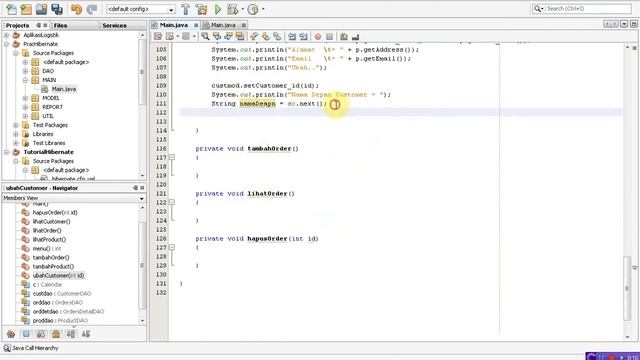Collapse the tambahOrder method fold marker
Image resolution: width=640 pixels, height=360 pixels.
click(172, 157)
